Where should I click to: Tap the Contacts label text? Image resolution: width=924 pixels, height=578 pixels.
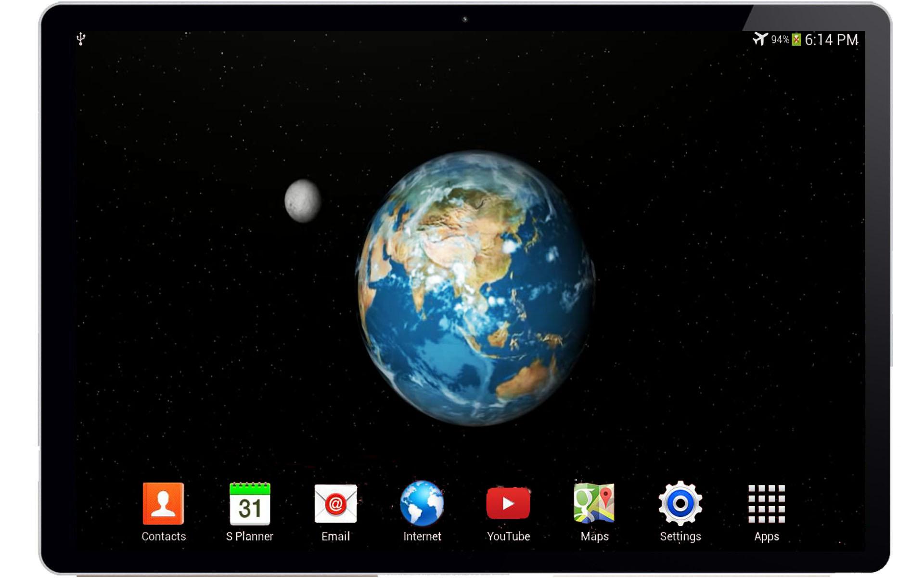[164, 536]
